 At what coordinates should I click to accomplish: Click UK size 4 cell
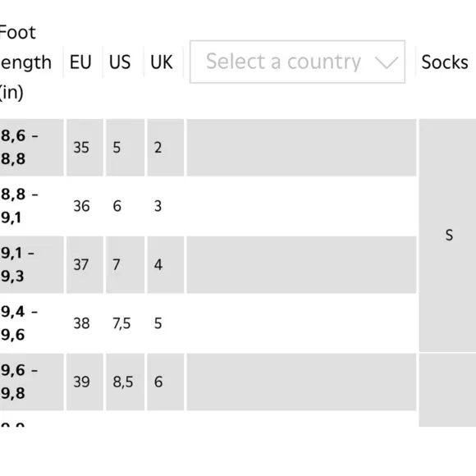point(166,265)
